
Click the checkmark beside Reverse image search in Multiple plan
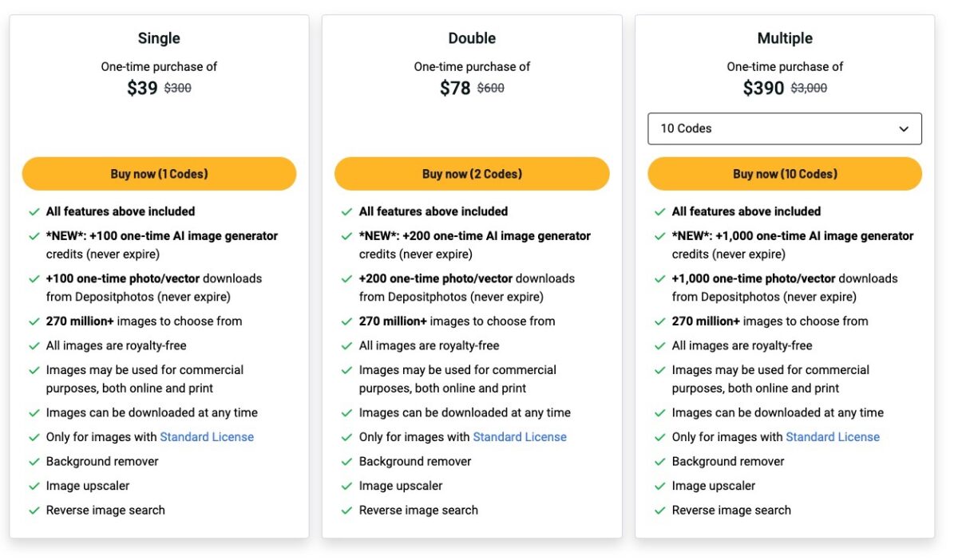click(x=660, y=510)
